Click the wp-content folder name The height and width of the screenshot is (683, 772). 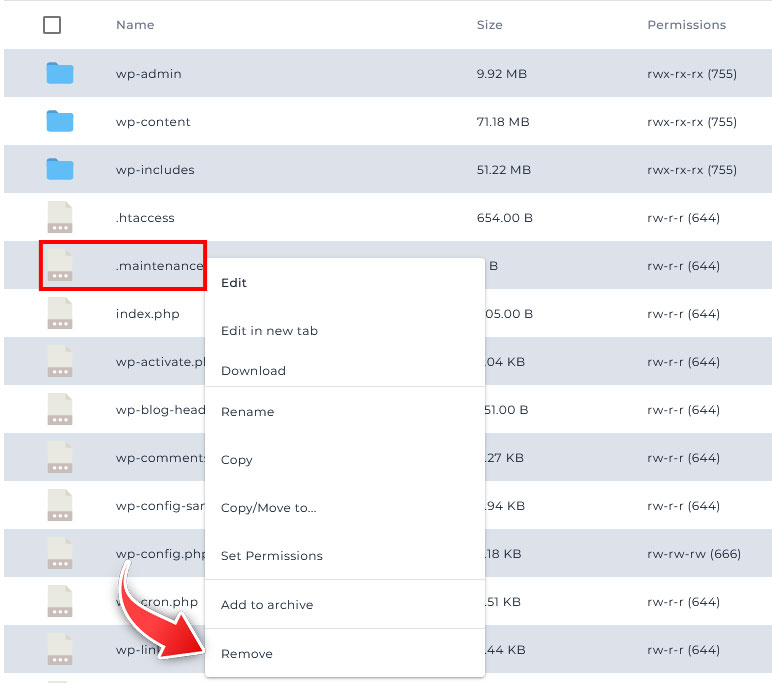tap(153, 122)
